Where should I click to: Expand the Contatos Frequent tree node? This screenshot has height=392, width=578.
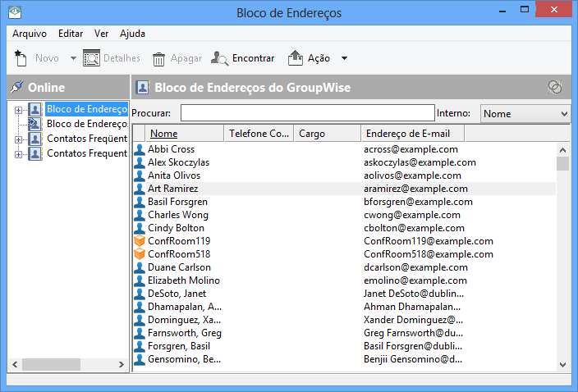(18, 154)
